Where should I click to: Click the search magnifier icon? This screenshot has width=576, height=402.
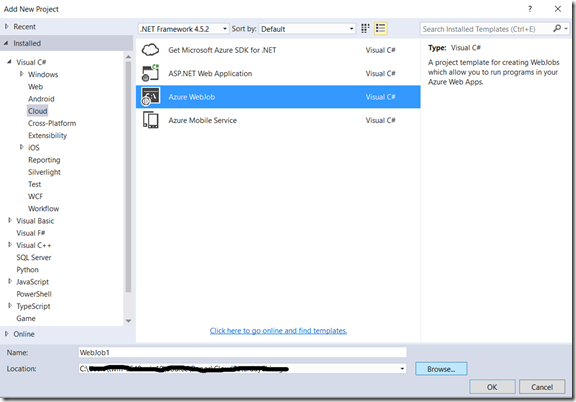(x=557, y=28)
